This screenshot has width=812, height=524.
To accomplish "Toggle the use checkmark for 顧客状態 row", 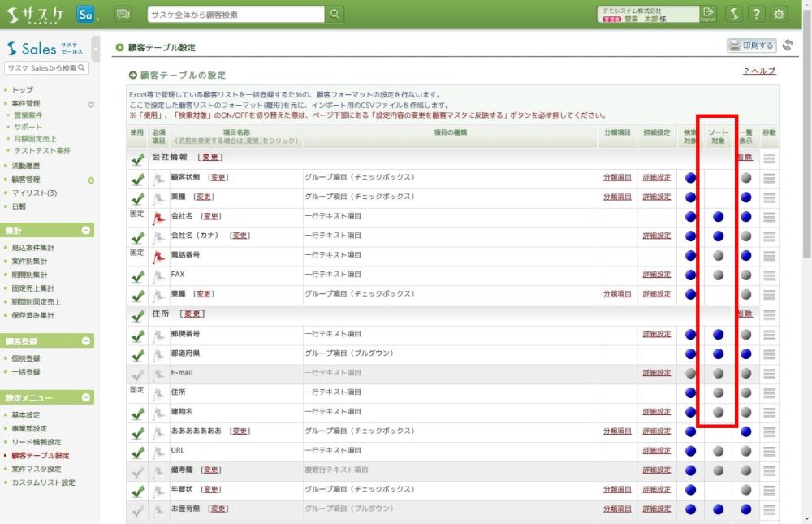I will [x=137, y=178].
